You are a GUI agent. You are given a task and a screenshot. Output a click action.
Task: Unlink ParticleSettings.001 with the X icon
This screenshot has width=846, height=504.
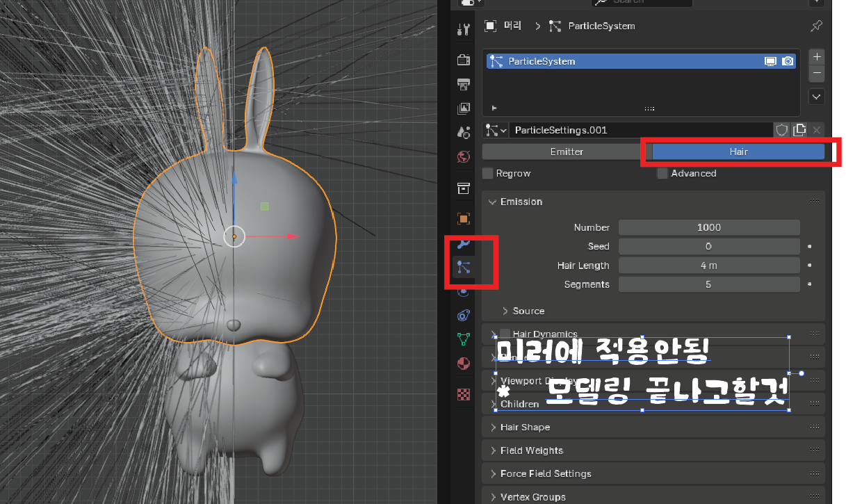[817, 130]
